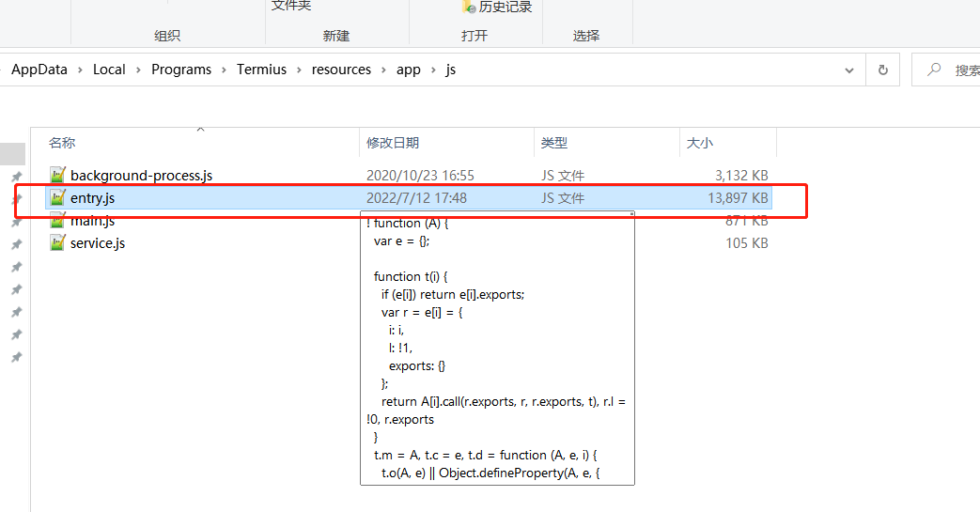
Task: Click the date 2020/10/23 16:55
Action: [420, 176]
